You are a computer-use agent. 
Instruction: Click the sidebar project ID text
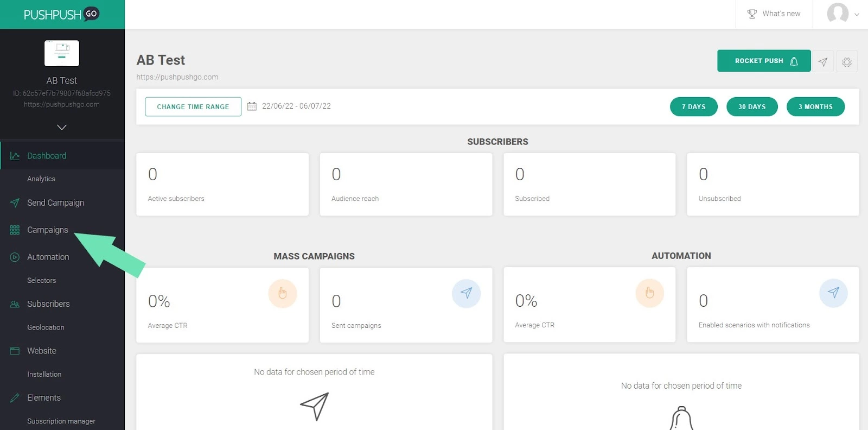[x=62, y=93]
